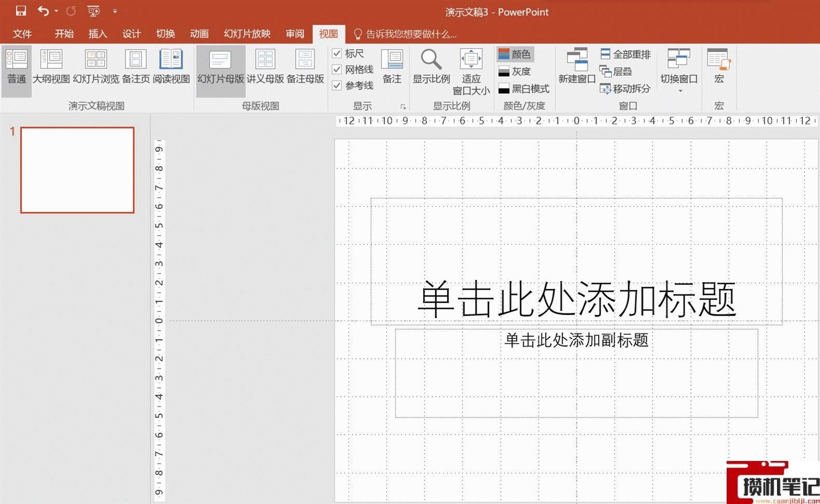820x504 pixels.
Task: Switch to the 设计 tab
Action: 132,34
